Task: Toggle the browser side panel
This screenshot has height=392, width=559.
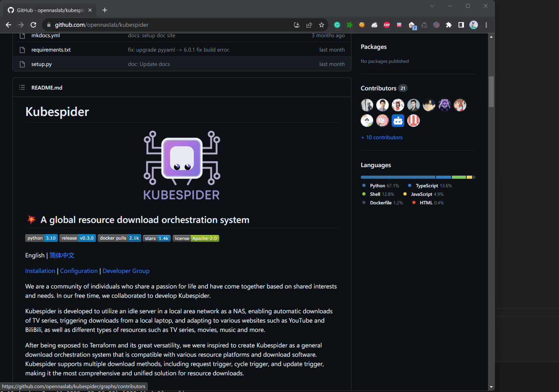Action: (x=461, y=25)
